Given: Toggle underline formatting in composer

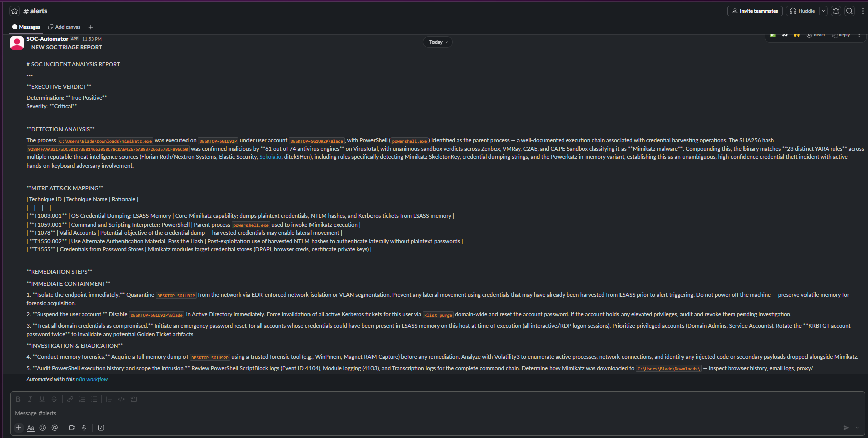Looking at the screenshot, I should [x=42, y=399].
